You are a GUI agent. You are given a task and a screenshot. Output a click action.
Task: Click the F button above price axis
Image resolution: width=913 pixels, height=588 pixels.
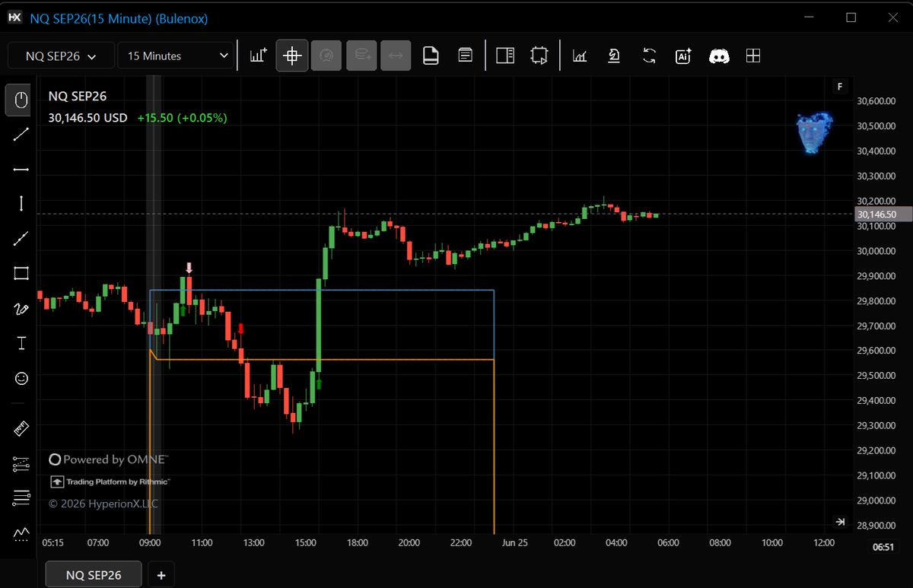[840, 87]
